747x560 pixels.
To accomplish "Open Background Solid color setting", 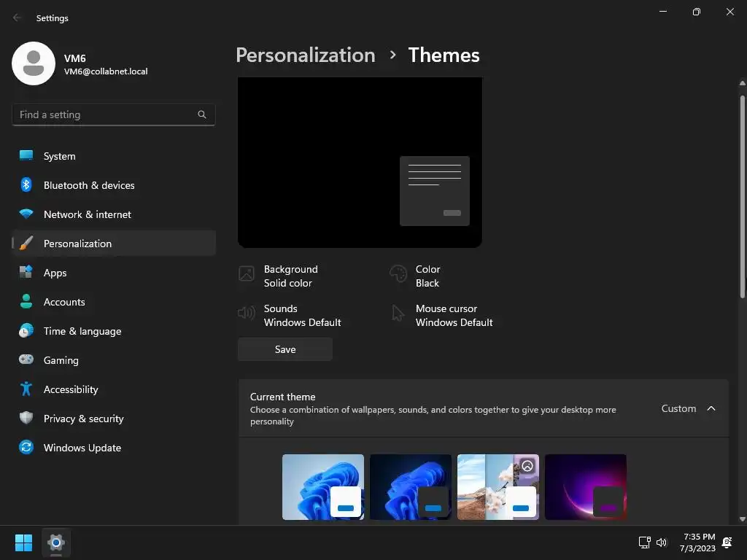I will click(x=290, y=276).
